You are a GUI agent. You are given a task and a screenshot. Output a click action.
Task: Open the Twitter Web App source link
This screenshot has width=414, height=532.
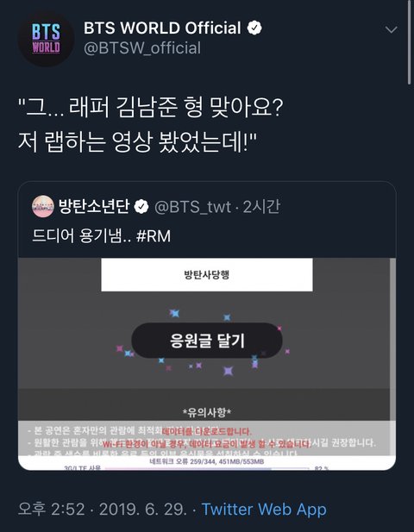click(264, 510)
